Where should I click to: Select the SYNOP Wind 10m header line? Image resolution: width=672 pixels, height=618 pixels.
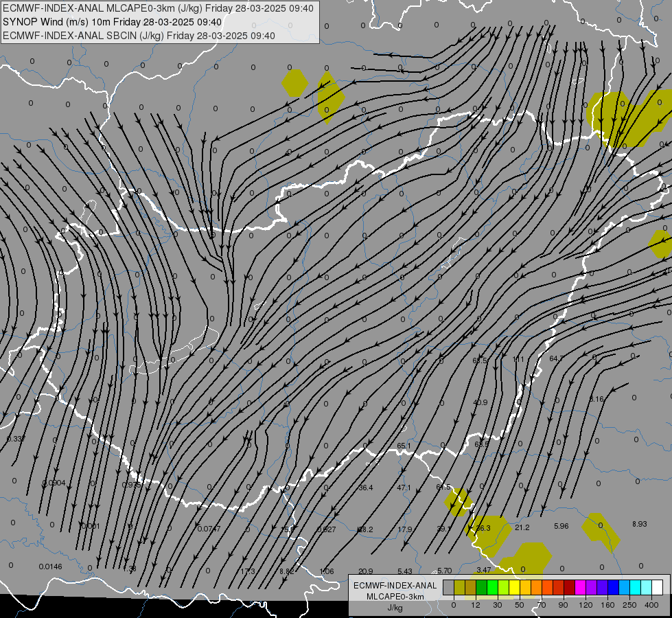[113, 22]
